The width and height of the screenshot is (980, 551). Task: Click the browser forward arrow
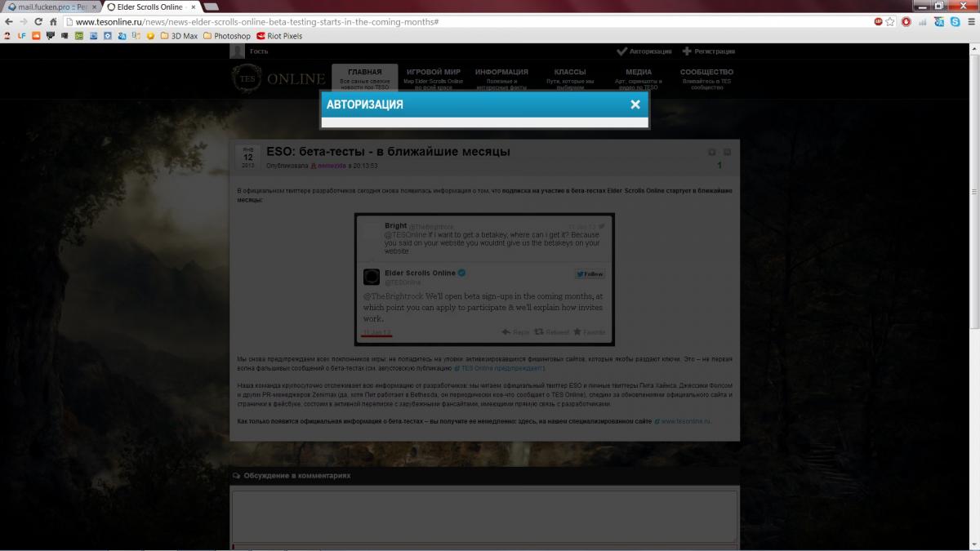pos(23,22)
